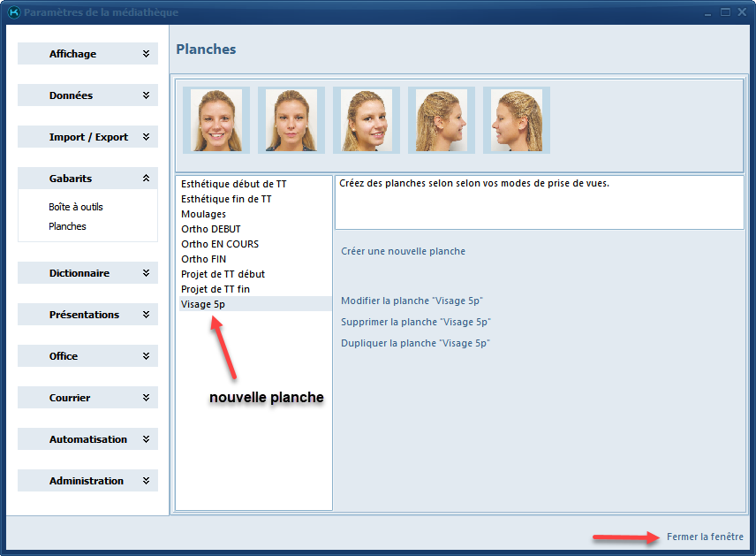The image size is (756, 556).
Task: Expand the Données section
Action: pos(87,95)
